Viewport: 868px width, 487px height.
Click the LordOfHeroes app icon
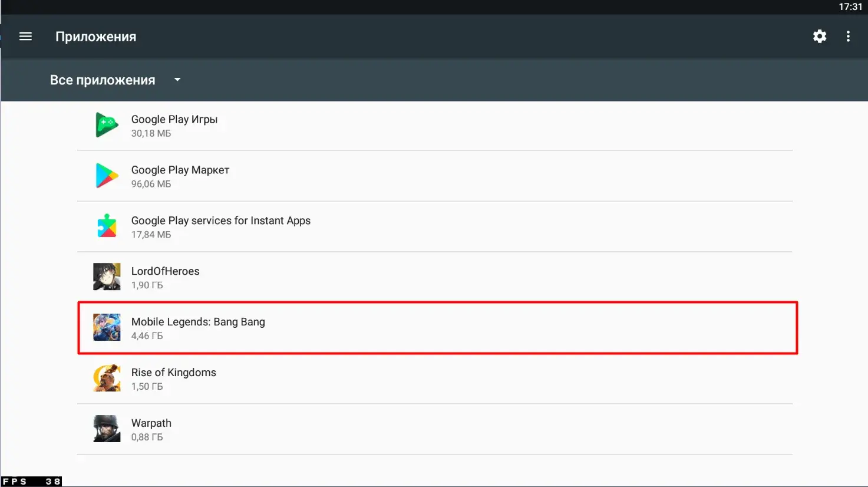107,277
